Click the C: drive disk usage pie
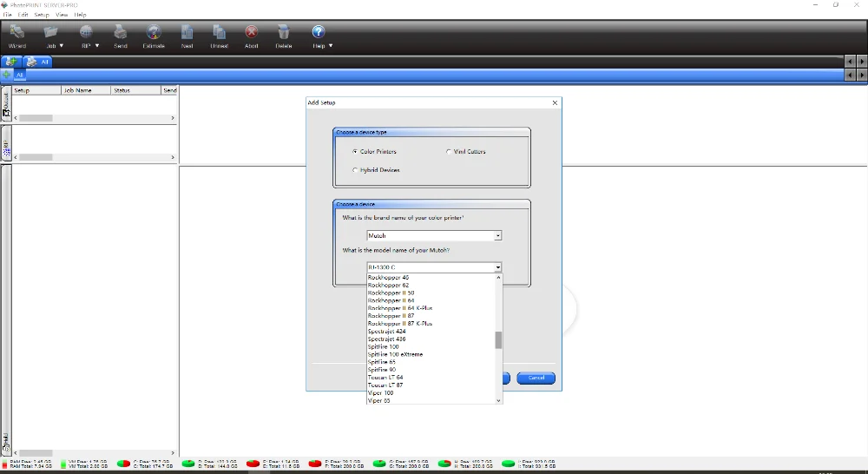 tap(123, 464)
